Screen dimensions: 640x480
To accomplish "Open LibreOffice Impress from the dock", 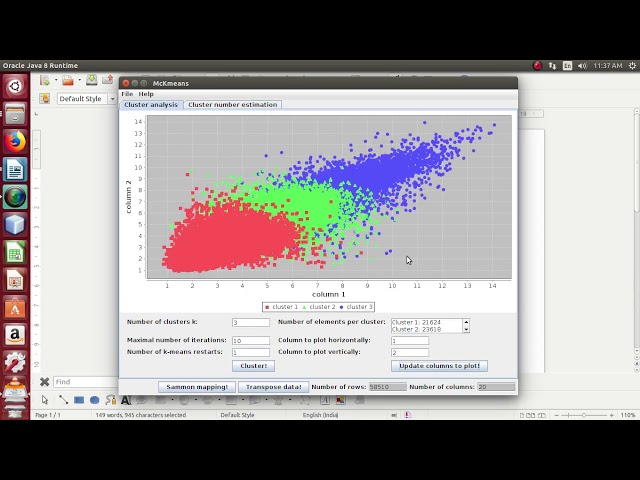I will pos(15,280).
